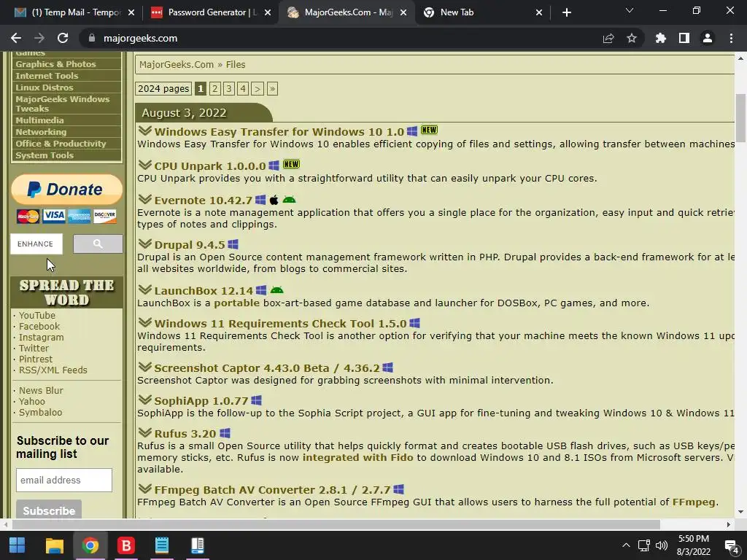
Task: Expand the FFmpeg Batch AV Converter chevron
Action: point(145,489)
